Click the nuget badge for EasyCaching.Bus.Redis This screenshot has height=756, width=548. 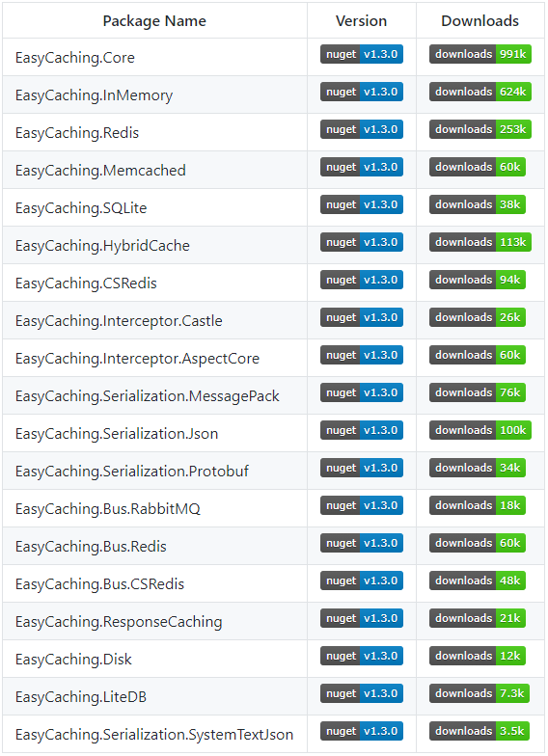point(361,543)
